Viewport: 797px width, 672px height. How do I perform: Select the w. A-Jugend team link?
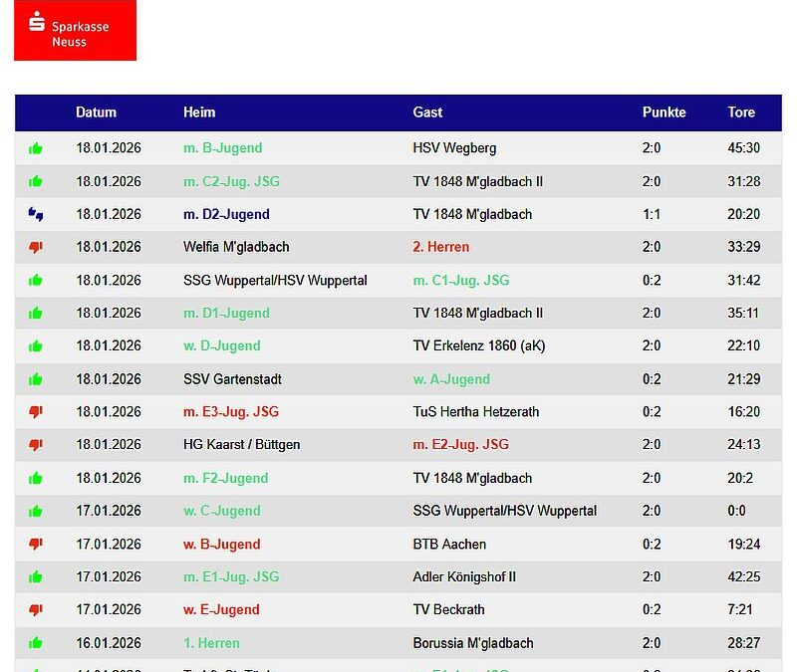pyautogui.click(x=453, y=379)
